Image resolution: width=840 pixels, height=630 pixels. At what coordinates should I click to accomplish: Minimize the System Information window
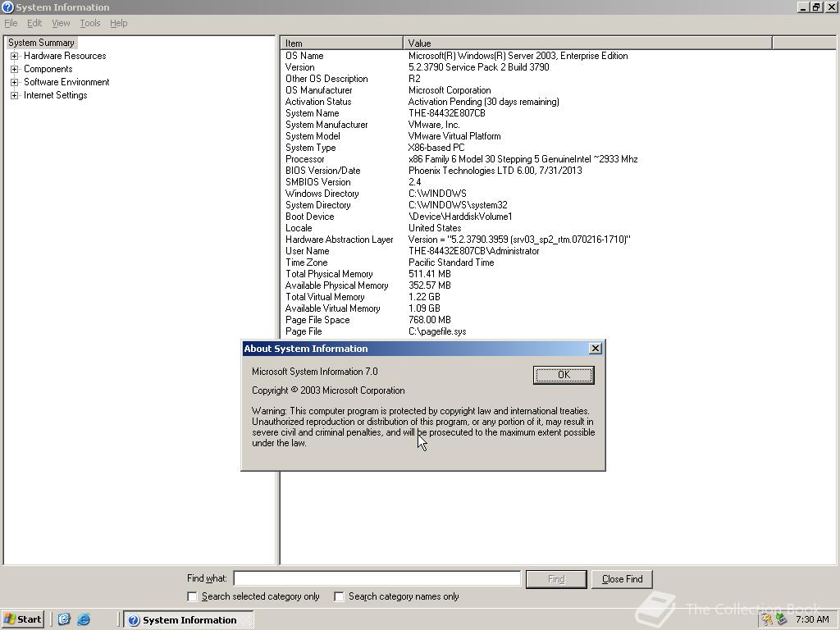[x=804, y=7]
